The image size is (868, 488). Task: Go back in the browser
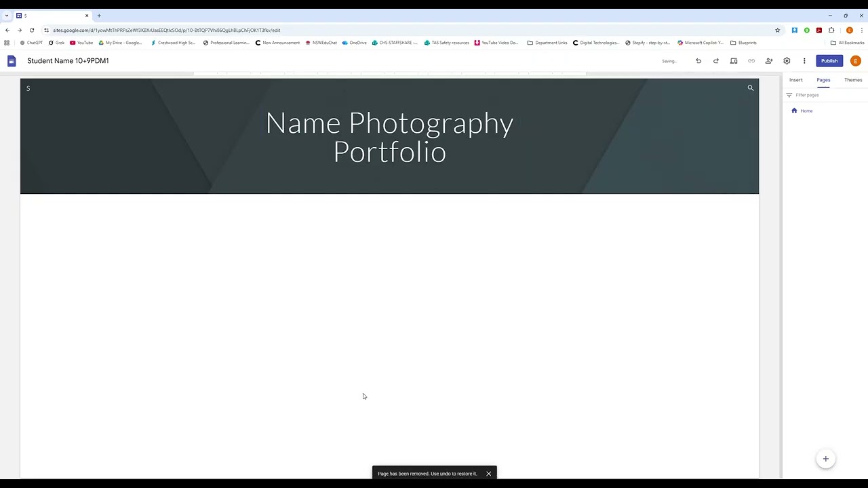tap(7, 30)
